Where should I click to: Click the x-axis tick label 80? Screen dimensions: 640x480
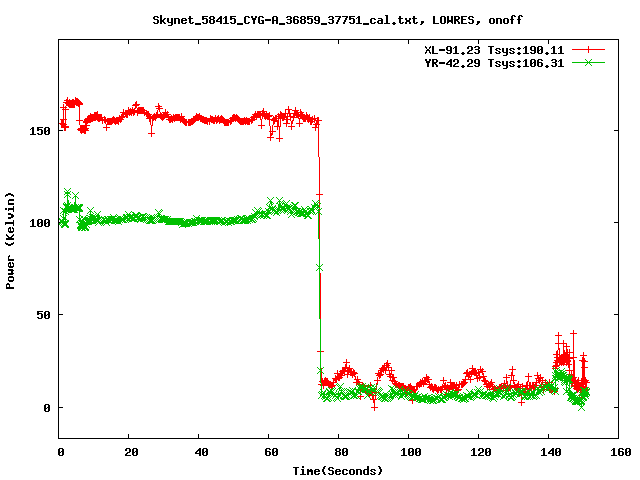(341, 452)
